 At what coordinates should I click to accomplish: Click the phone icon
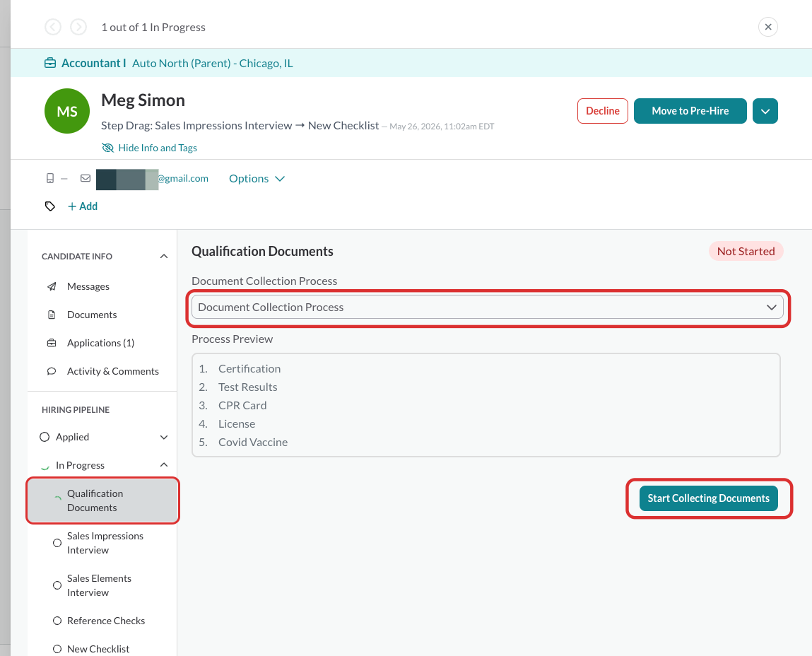coord(50,178)
